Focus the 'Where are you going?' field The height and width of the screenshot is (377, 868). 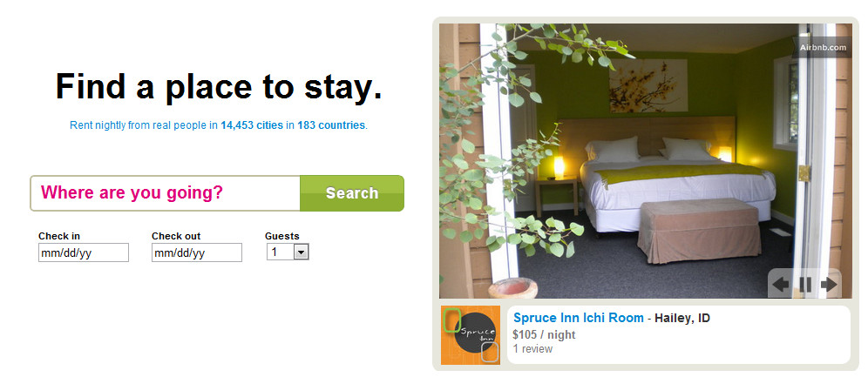pos(165,193)
